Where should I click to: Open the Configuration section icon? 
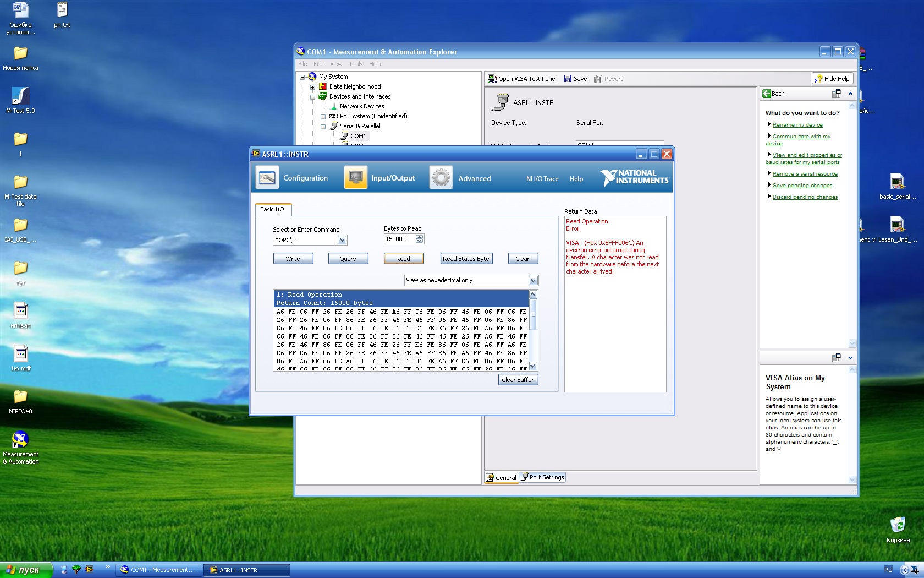267,178
